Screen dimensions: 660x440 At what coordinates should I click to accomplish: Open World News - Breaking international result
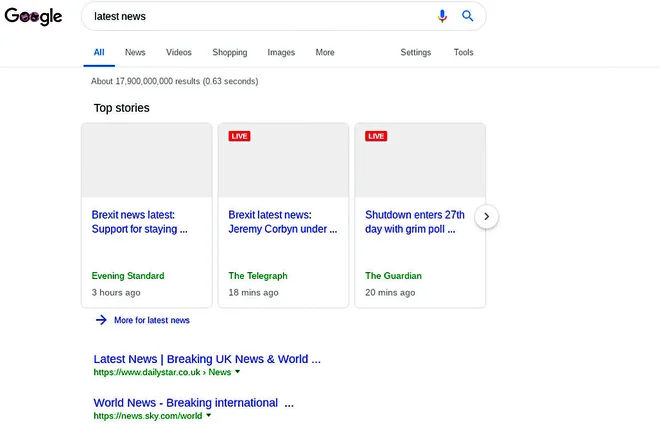193,403
